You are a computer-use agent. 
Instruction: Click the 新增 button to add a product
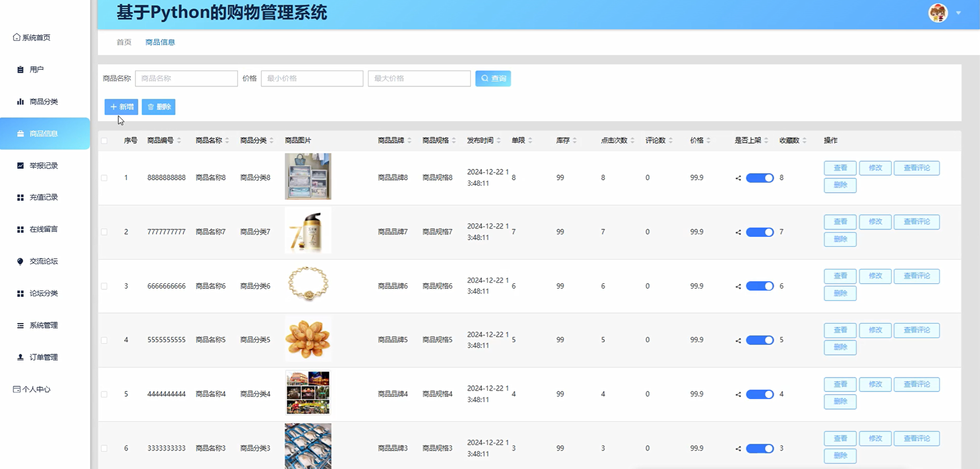tap(121, 107)
